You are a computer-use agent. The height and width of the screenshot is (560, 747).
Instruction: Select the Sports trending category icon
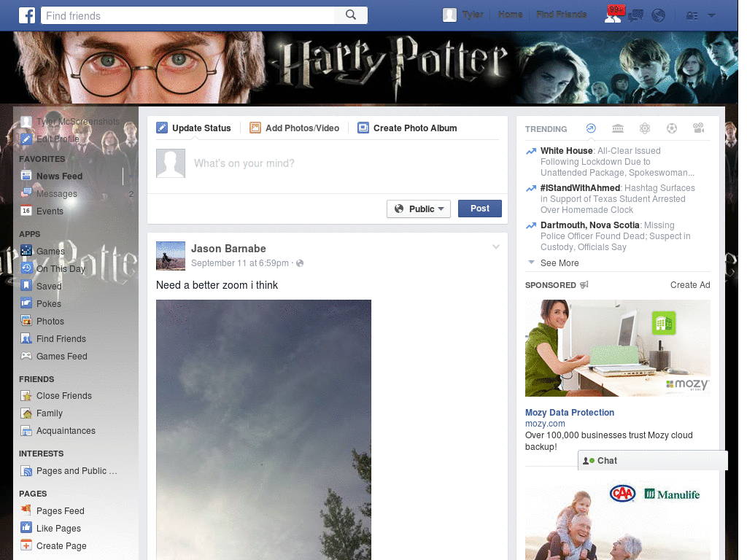(x=672, y=128)
